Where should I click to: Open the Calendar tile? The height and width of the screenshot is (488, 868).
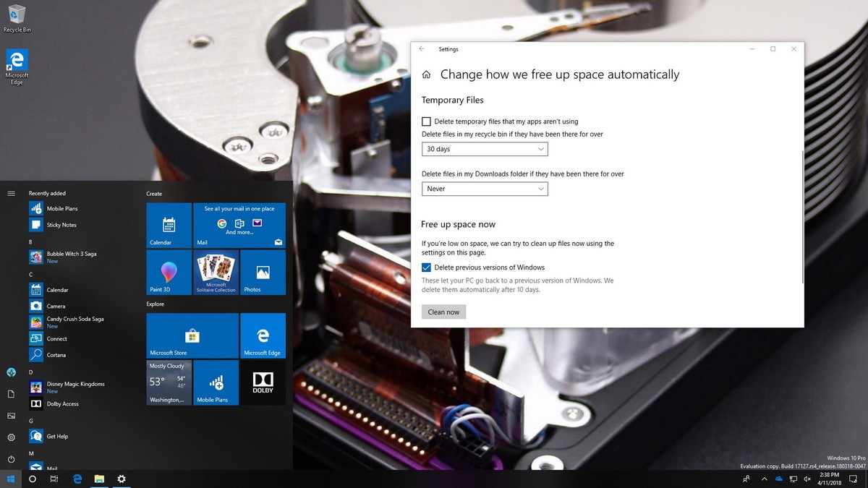tap(169, 226)
